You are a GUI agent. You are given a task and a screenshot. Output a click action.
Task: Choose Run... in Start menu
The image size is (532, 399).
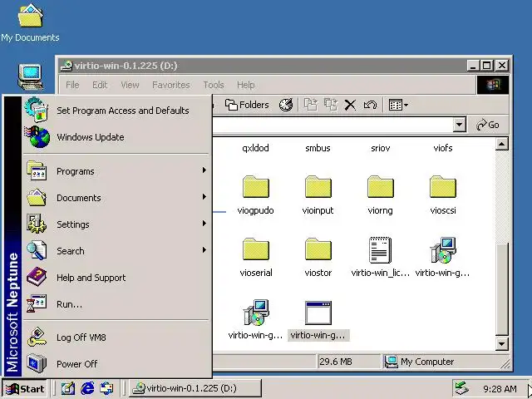point(116,304)
